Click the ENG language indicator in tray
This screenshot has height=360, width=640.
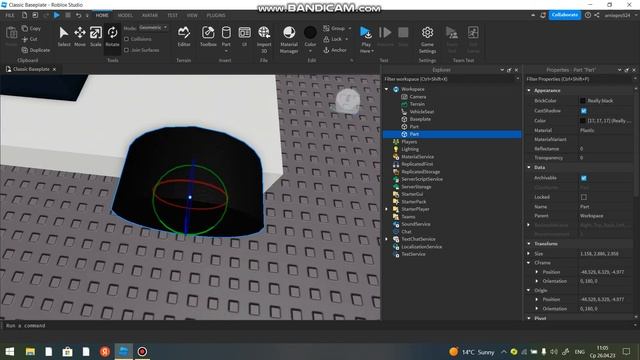pos(580,351)
